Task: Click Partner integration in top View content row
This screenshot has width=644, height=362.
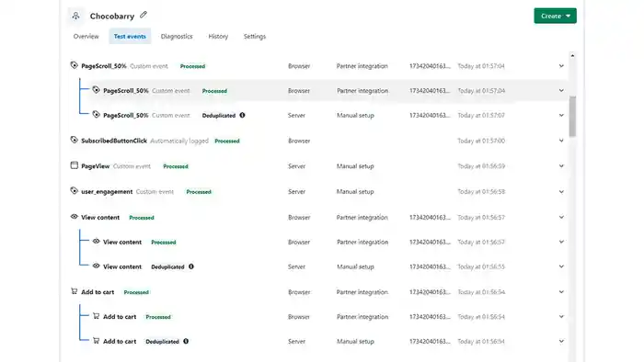Action: tap(362, 217)
